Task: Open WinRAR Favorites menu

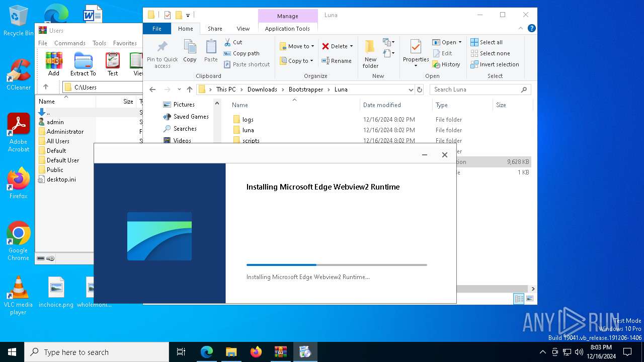Action: pos(125,43)
